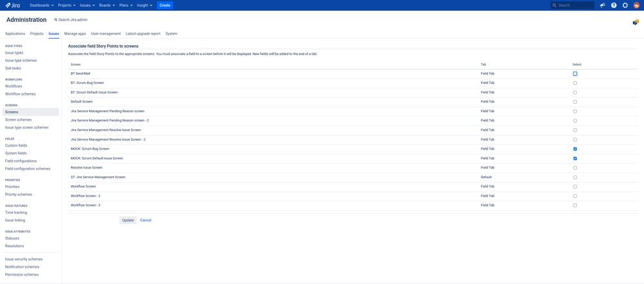The width and height of the screenshot is (644, 284).
Task: Open the administration gear icon
Action: 625,5
